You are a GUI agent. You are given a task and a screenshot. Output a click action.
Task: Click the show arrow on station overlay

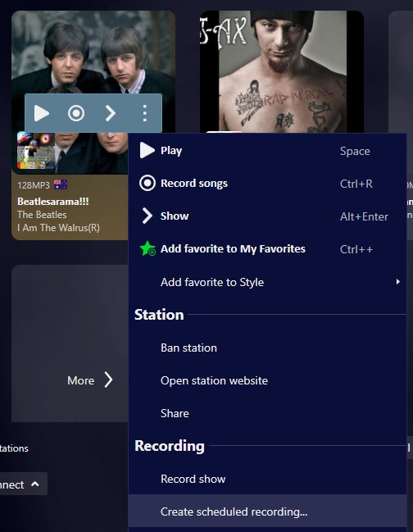[x=110, y=113]
